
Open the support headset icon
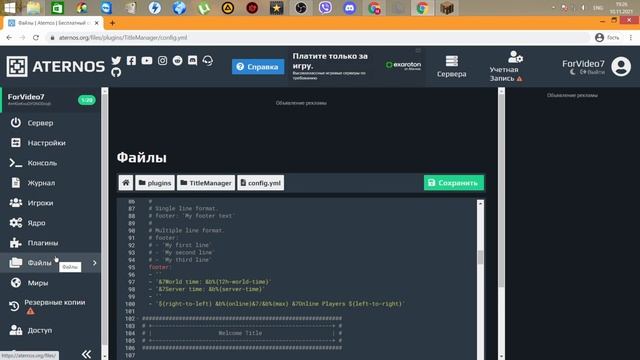click(208, 60)
